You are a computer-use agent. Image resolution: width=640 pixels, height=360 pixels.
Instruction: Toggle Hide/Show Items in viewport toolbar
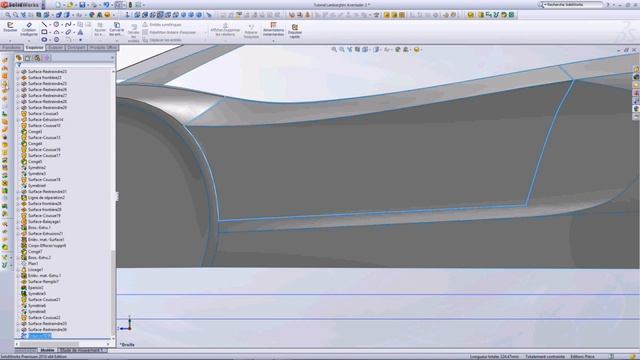[x=386, y=49]
